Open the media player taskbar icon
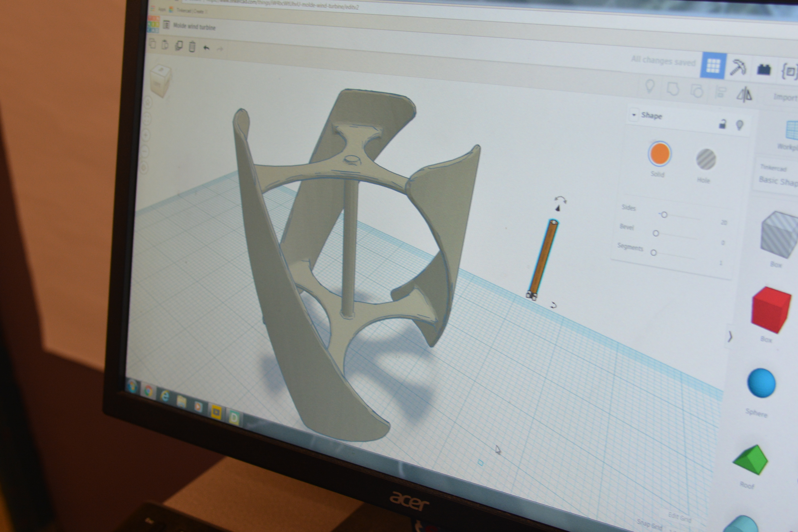This screenshot has height=532, width=798. click(199, 406)
